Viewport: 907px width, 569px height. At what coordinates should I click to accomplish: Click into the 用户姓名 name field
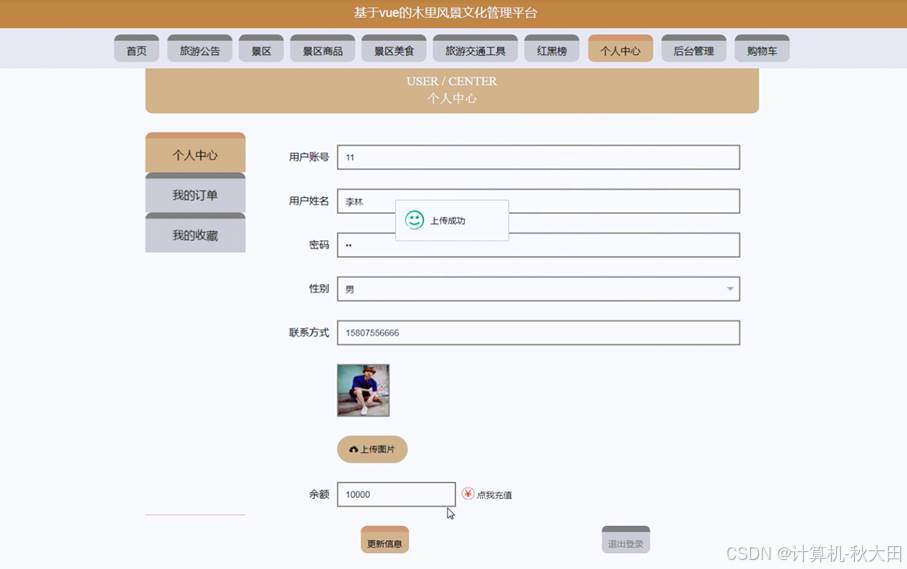[x=539, y=201]
